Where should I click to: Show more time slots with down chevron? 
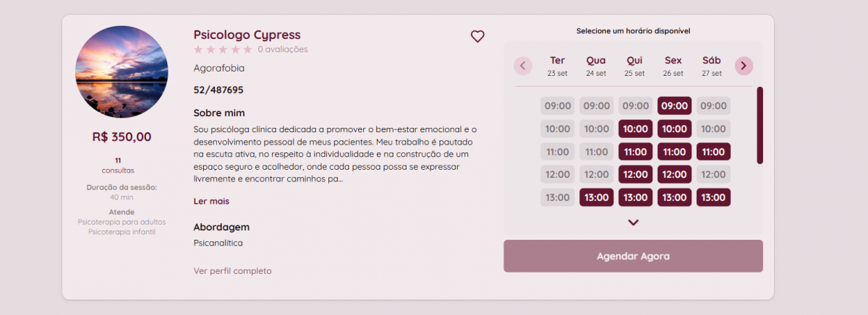coord(634,223)
